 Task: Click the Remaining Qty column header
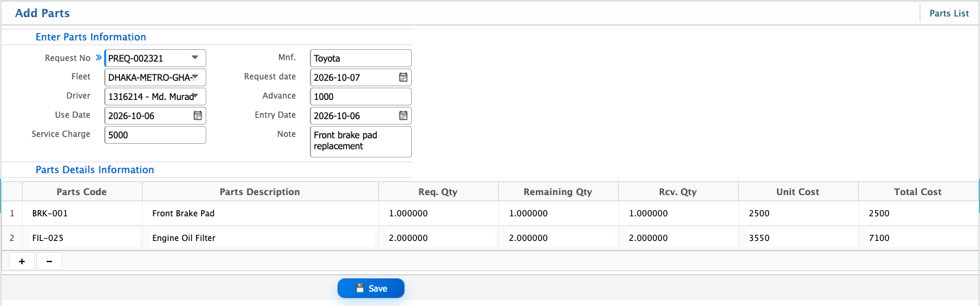[558, 192]
